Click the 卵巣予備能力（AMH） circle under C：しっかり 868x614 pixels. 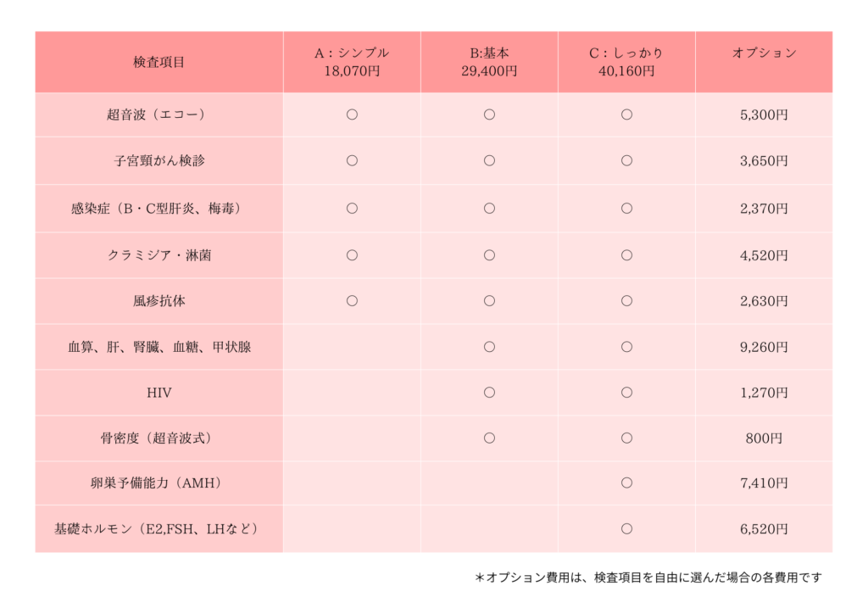(626, 483)
